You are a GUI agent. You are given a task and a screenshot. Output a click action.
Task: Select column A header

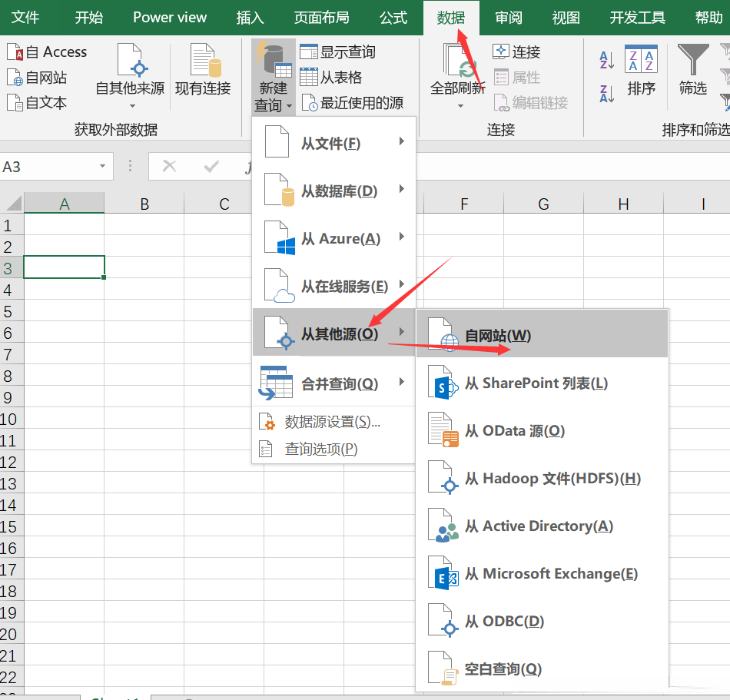click(65, 204)
